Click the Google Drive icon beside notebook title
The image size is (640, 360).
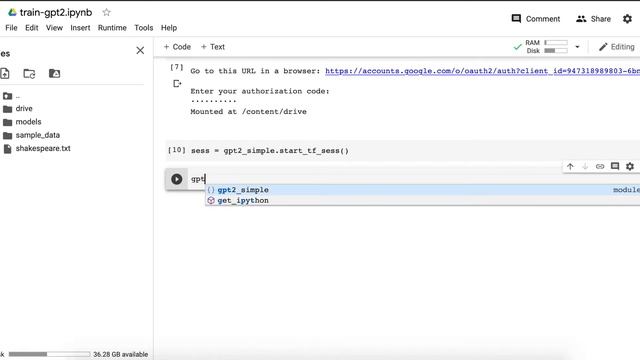pos(12,12)
